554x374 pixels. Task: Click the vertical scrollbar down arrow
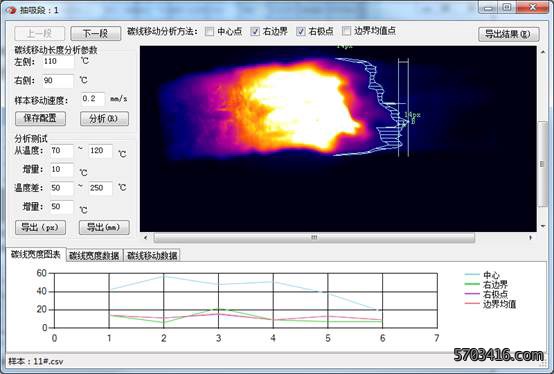(543, 226)
